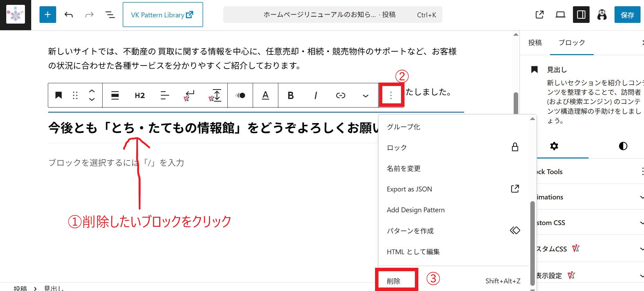The image size is (644, 291).
Task: Switch to the 投稿 sidebar tab
Action: coord(535,42)
